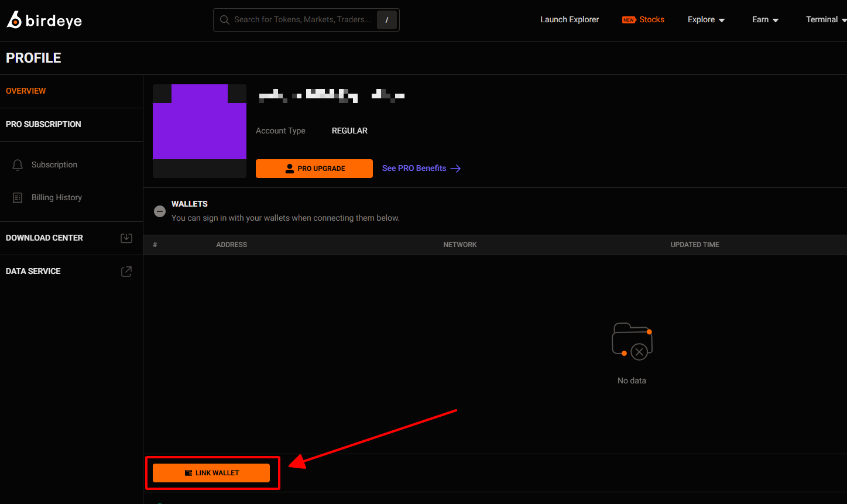Expand the Explore dropdown menu
The height and width of the screenshot is (504, 847).
point(706,20)
